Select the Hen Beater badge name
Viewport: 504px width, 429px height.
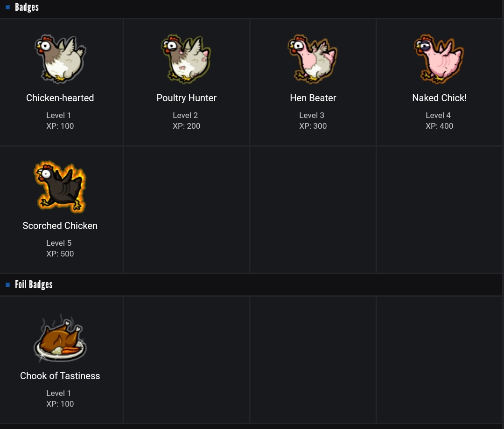pos(313,98)
